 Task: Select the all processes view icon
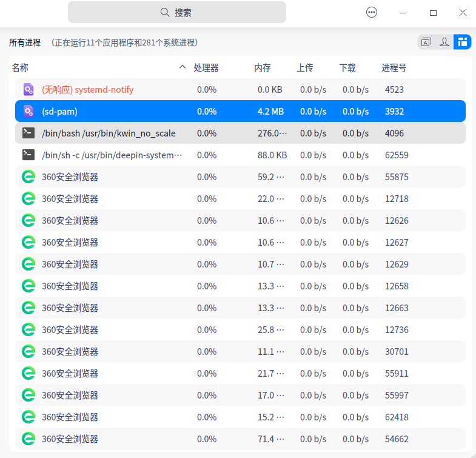point(463,42)
